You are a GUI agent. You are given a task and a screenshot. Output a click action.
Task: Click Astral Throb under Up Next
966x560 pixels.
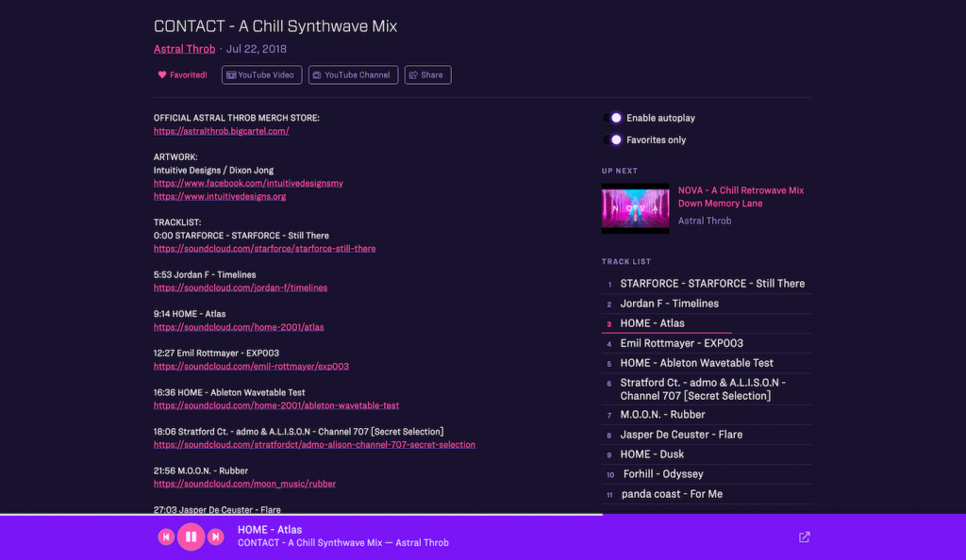tap(705, 221)
